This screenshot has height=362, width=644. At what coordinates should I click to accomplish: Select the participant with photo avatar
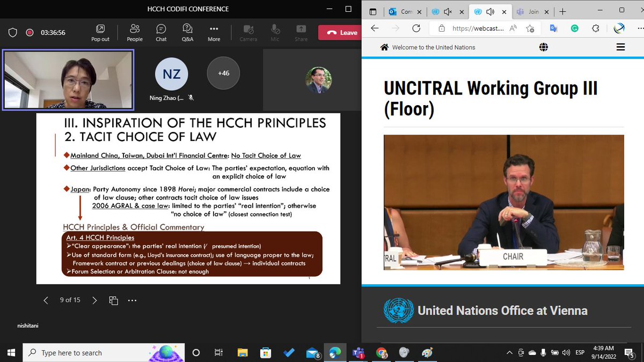[318, 80]
